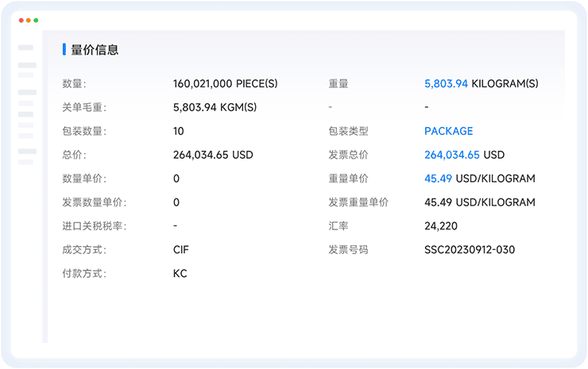Select the topmost placeholder item in left sidebar
The height and width of the screenshot is (369, 588).
[26, 48]
